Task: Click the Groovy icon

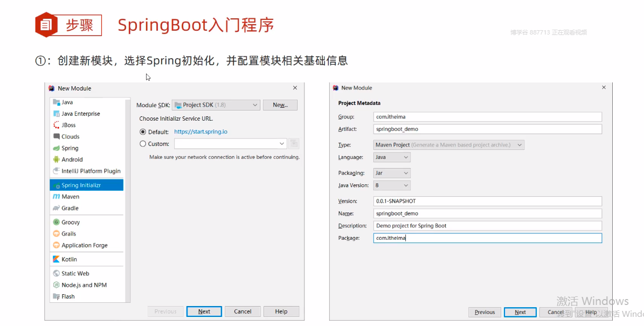Action: pyautogui.click(x=56, y=222)
